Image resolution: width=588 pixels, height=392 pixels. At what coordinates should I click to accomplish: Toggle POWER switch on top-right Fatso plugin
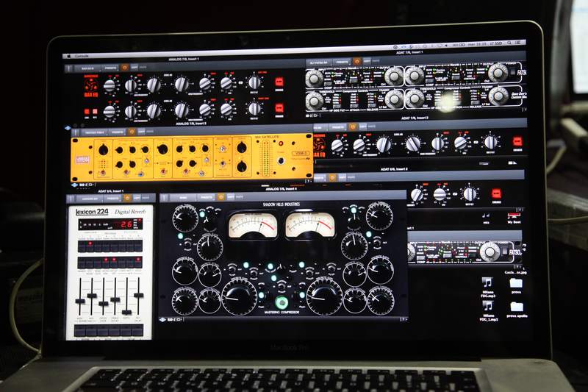click(x=512, y=71)
